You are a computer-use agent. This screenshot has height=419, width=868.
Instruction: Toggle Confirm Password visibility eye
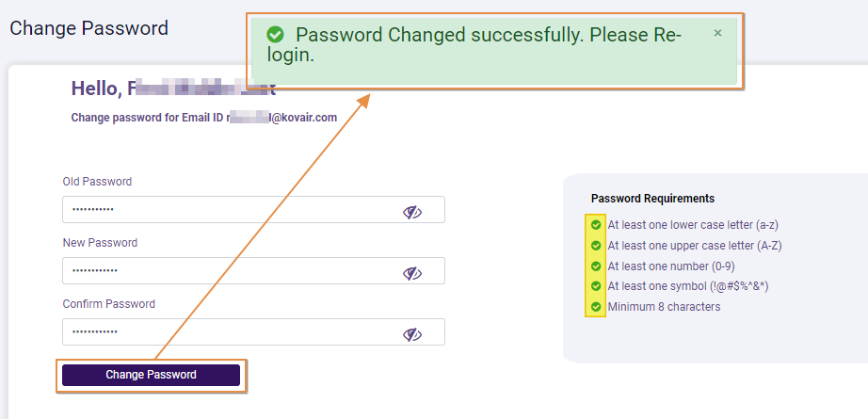click(x=411, y=334)
